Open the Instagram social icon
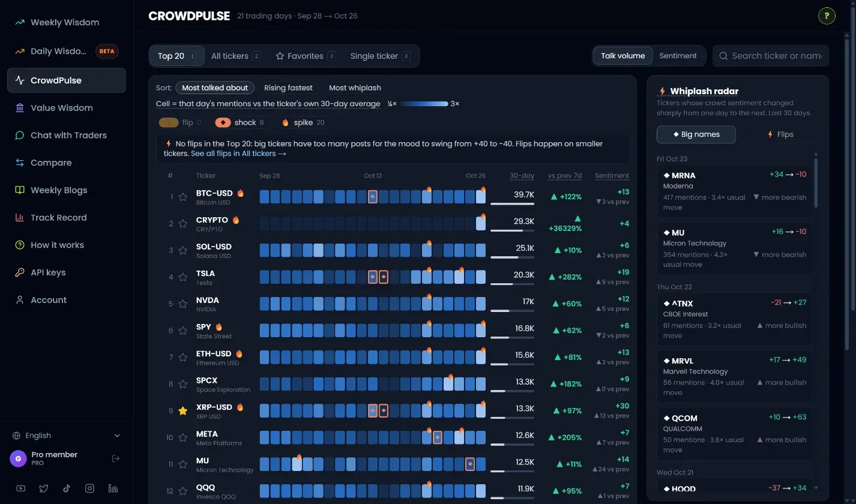Screen dimensions: 856x504 point(89,488)
